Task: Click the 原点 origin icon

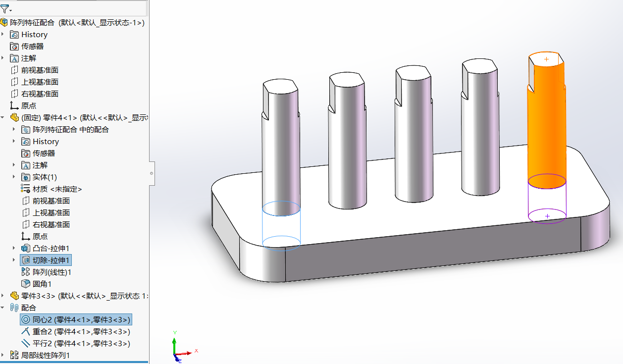Action: pyautogui.click(x=15, y=105)
